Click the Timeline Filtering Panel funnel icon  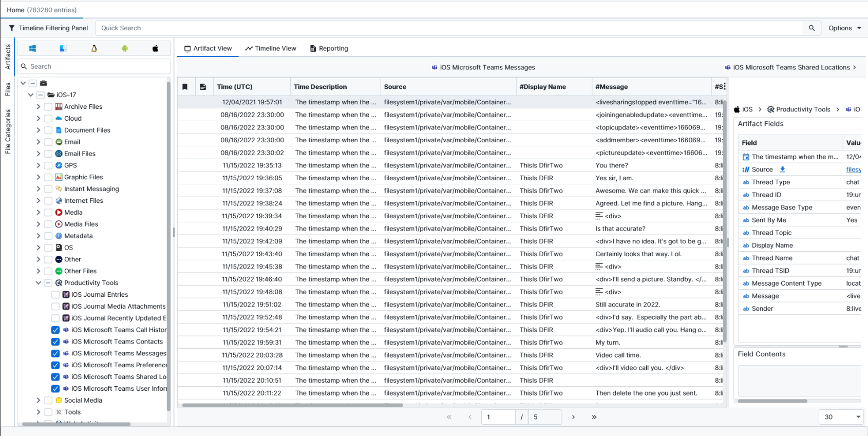pos(12,28)
